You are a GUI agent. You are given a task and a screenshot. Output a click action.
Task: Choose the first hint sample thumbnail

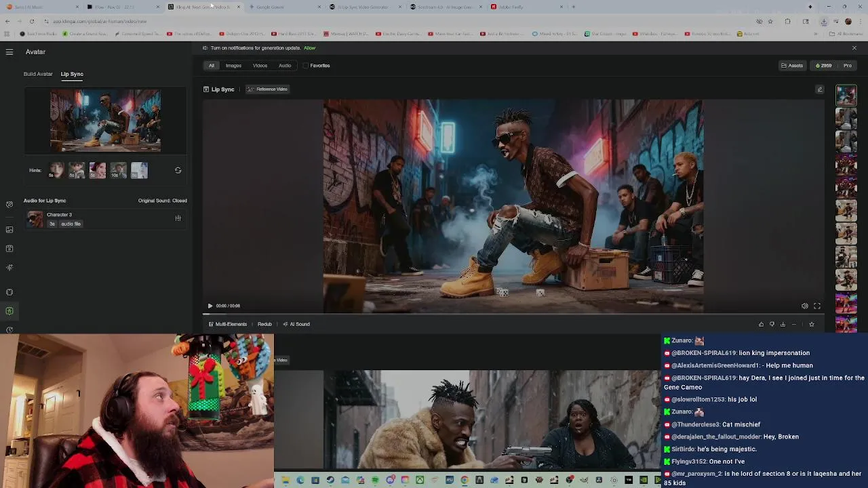point(56,170)
